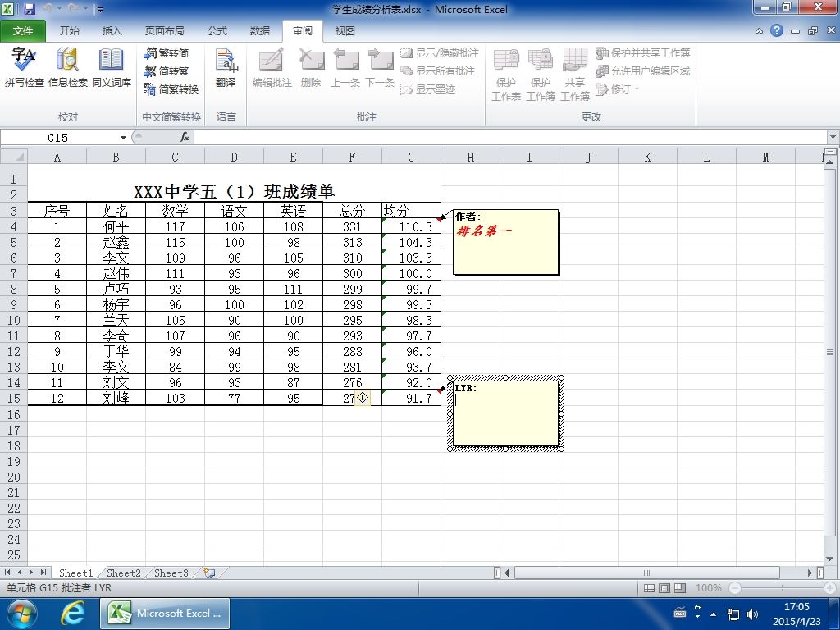Click inside the LYR comment box
This screenshot has width=840, height=630.
tap(505, 413)
